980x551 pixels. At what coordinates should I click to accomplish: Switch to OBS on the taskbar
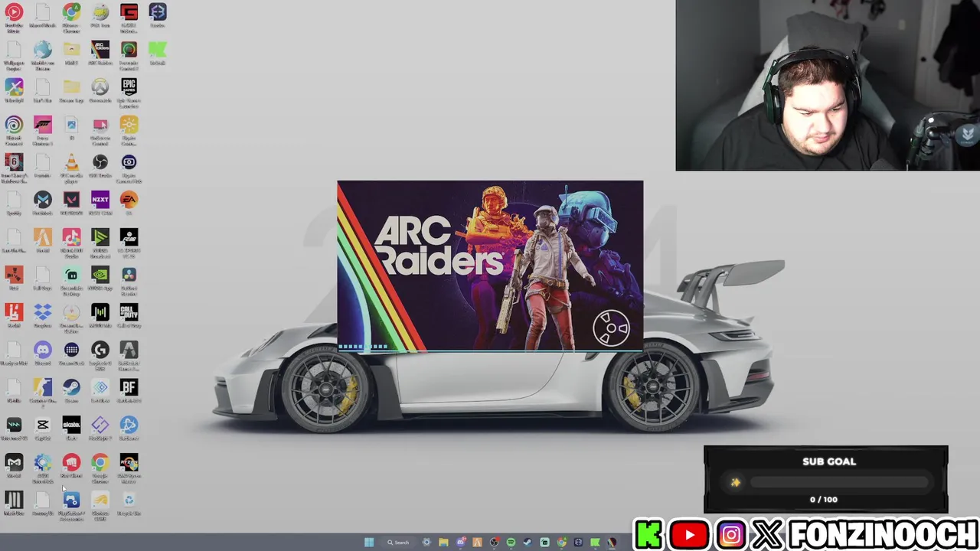click(494, 543)
